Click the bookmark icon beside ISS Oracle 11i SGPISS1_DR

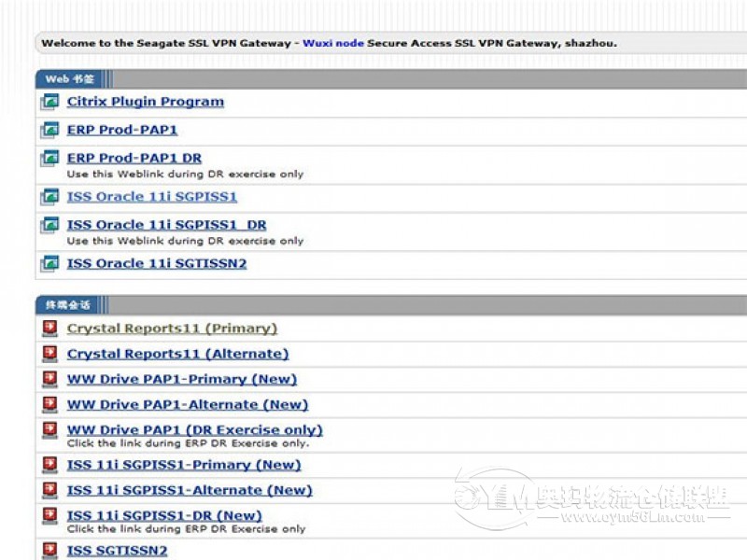point(49,224)
